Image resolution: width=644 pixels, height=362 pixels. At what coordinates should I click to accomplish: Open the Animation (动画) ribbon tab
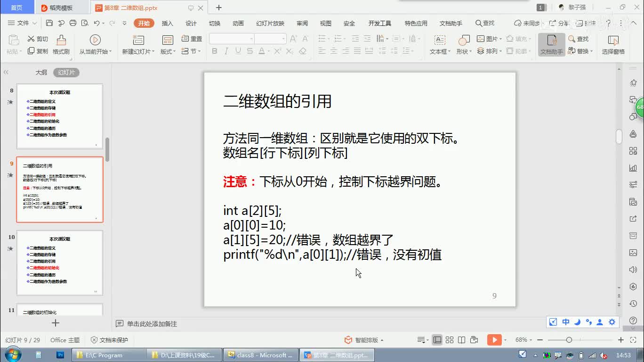tap(238, 23)
